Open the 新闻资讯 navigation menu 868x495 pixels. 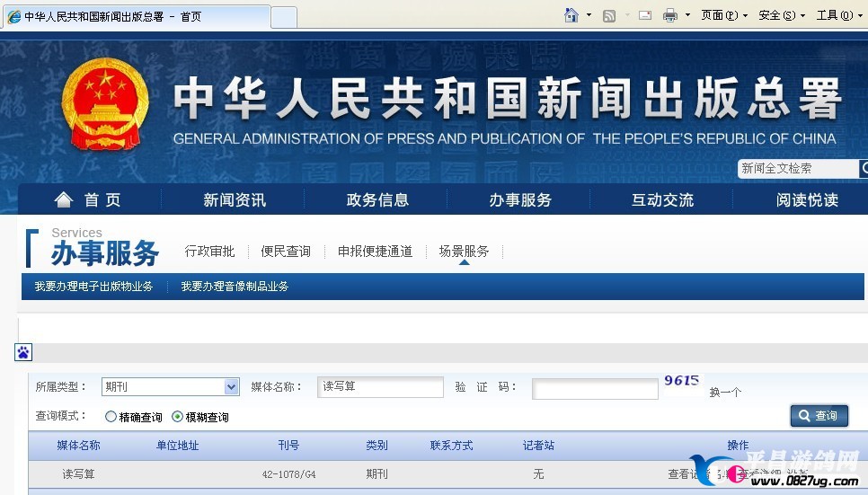pyautogui.click(x=235, y=199)
